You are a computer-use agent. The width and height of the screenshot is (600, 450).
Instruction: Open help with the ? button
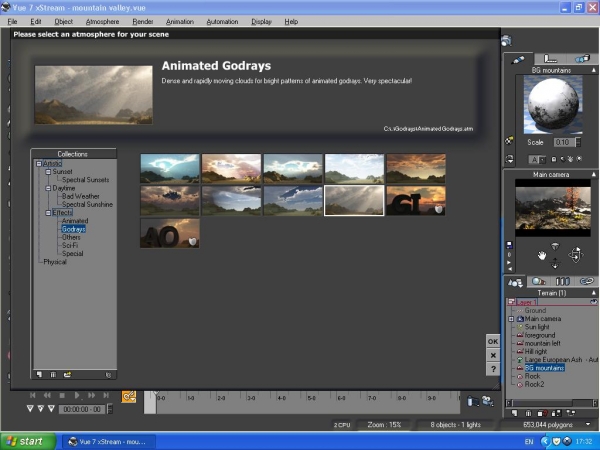[x=493, y=369]
